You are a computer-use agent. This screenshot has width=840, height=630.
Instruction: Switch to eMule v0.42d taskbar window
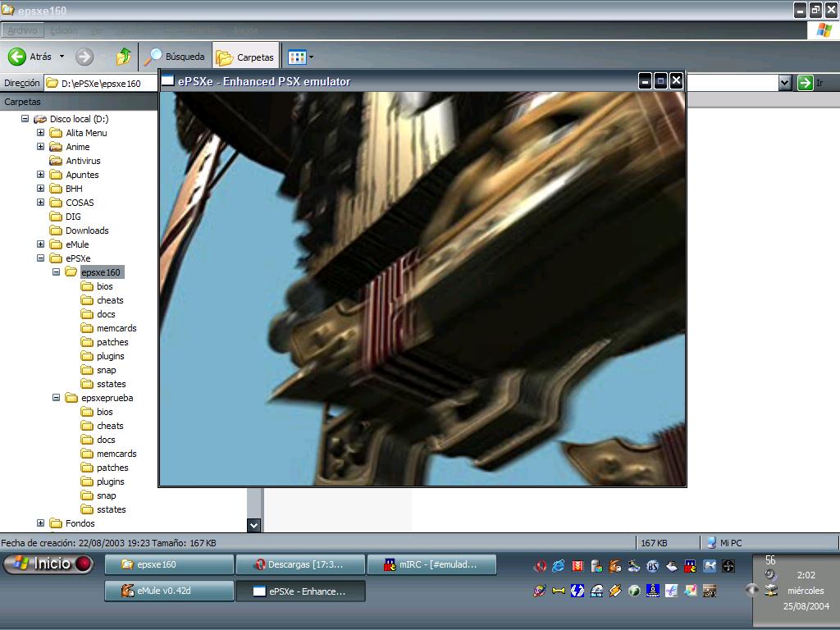(169, 591)
